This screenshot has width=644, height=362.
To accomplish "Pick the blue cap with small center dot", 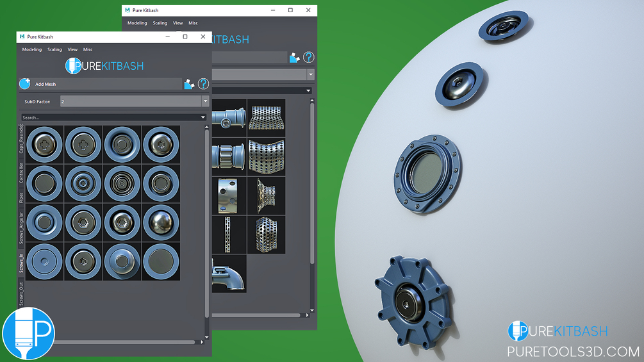I will 44,261.
